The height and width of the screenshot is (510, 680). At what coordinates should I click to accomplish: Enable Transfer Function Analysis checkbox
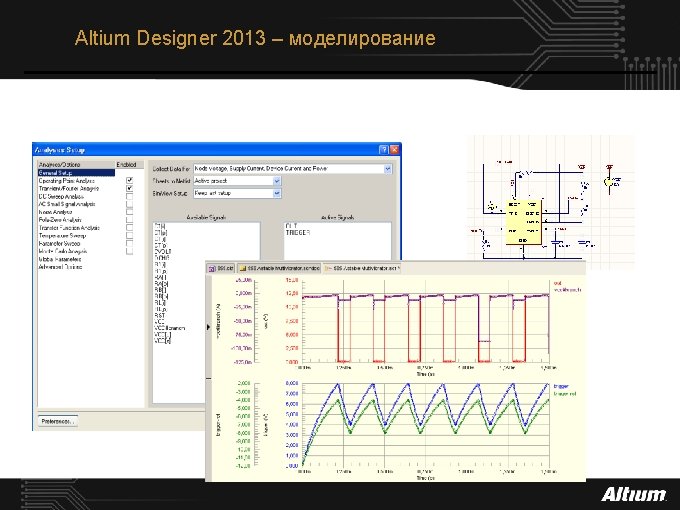pos(129,228)
